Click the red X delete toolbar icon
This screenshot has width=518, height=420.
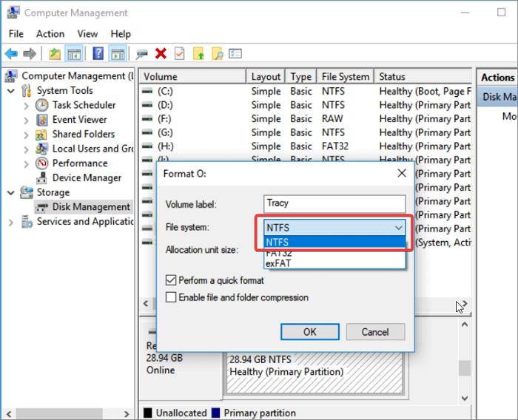tap(161, 54)
